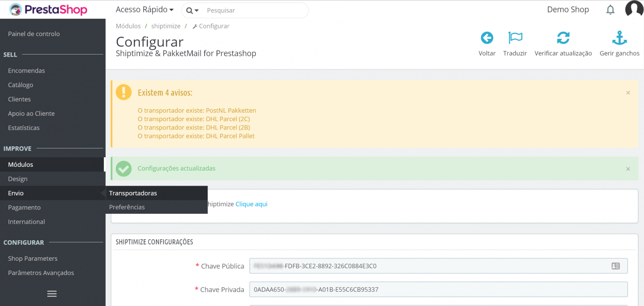Click the Traduzir label
Image resolution: width=644 pixels, height=306 pixels.
tap(515, 53)
